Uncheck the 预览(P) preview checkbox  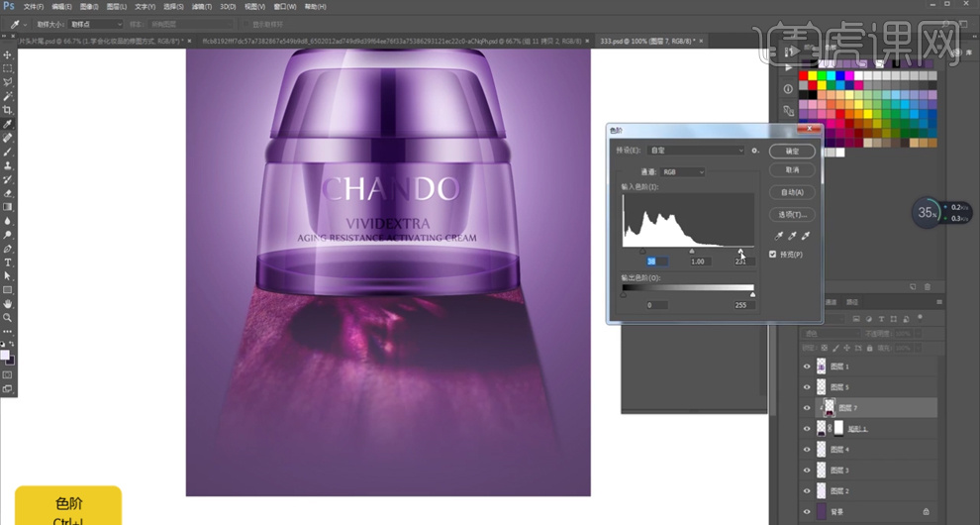pos(773,255)
